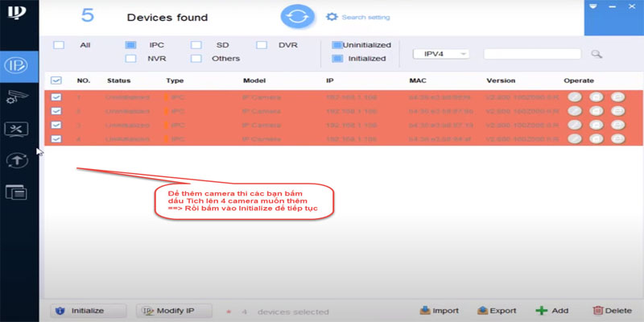Open the device upgrade sidebar icon
This screenshot has width=644, height=322.
(18, 159)
